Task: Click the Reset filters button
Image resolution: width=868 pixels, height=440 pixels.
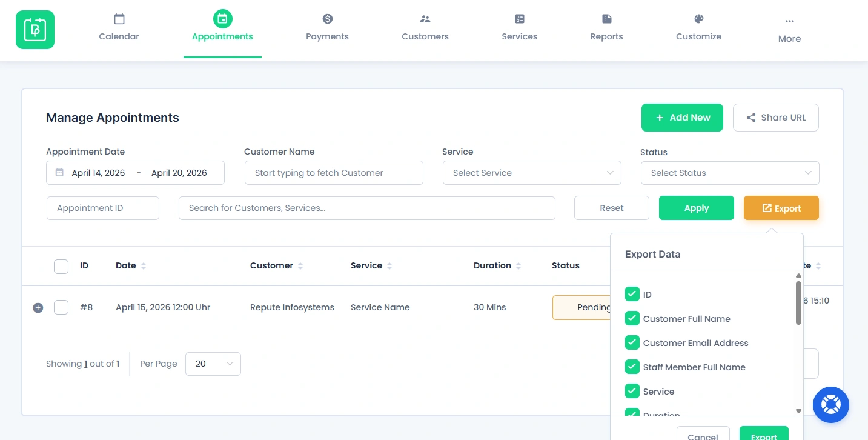Action: 612,208
